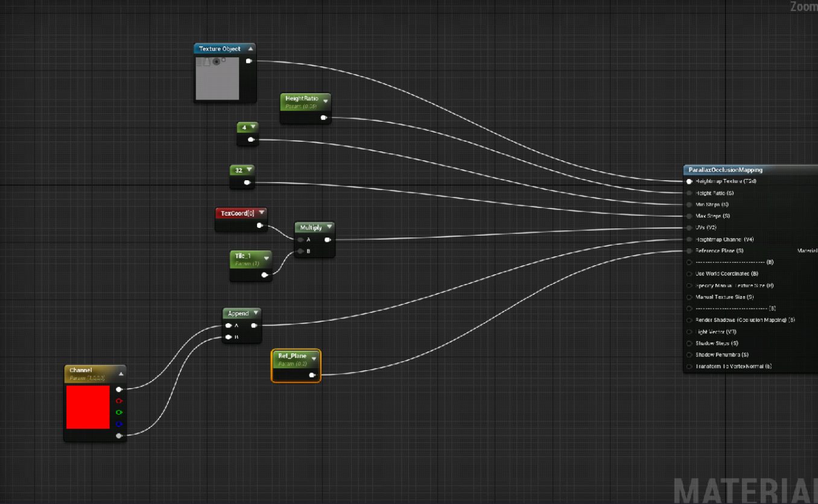Select the ParallaxOcclusionMapping node title
This screenshot has width=818, height=504.
pos(725,170)
